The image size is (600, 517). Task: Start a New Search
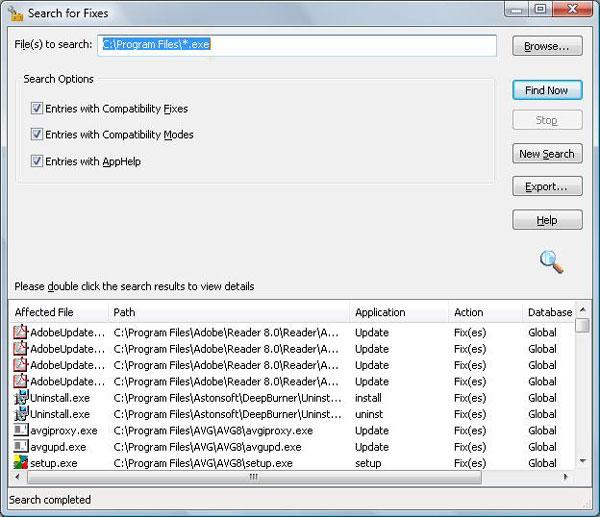point(547,154)
